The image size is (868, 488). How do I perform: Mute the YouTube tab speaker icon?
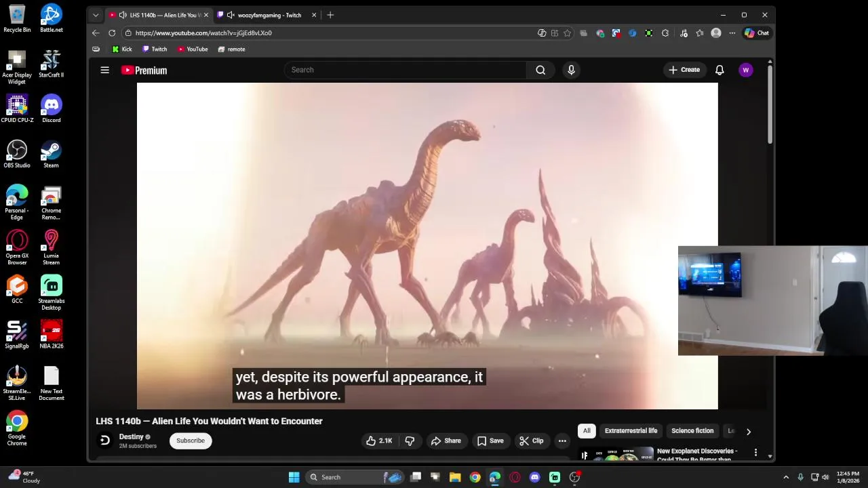point(121,15)
